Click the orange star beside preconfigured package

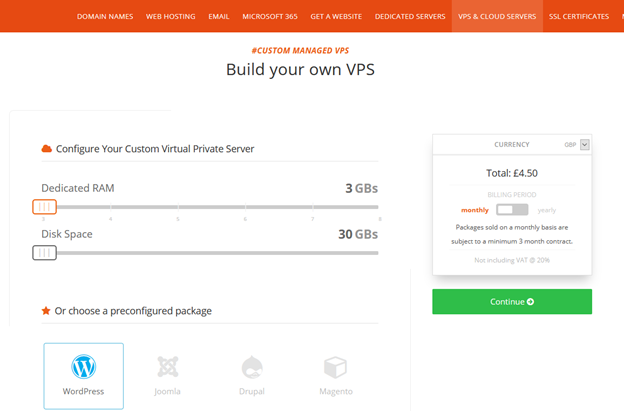point(46,311)
